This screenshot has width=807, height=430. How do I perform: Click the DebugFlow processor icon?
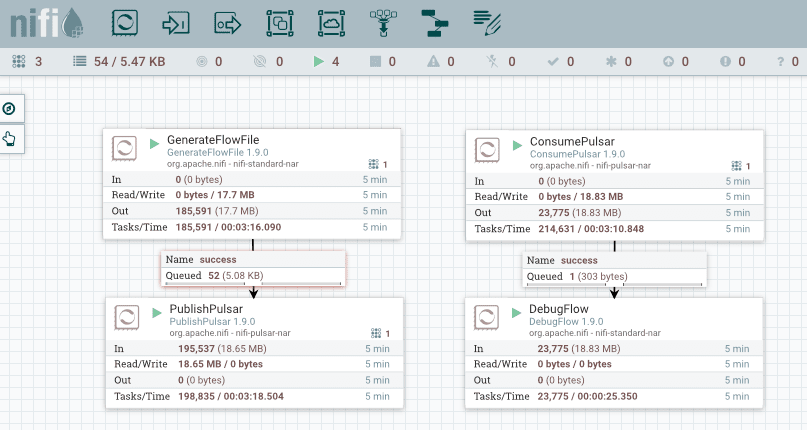click(486, 317)
